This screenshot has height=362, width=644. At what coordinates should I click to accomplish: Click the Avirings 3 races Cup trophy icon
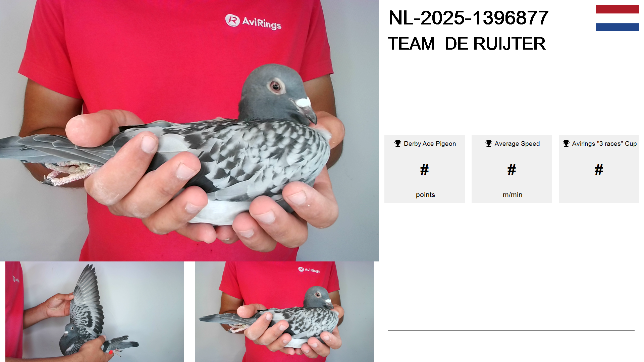point(566,143)
